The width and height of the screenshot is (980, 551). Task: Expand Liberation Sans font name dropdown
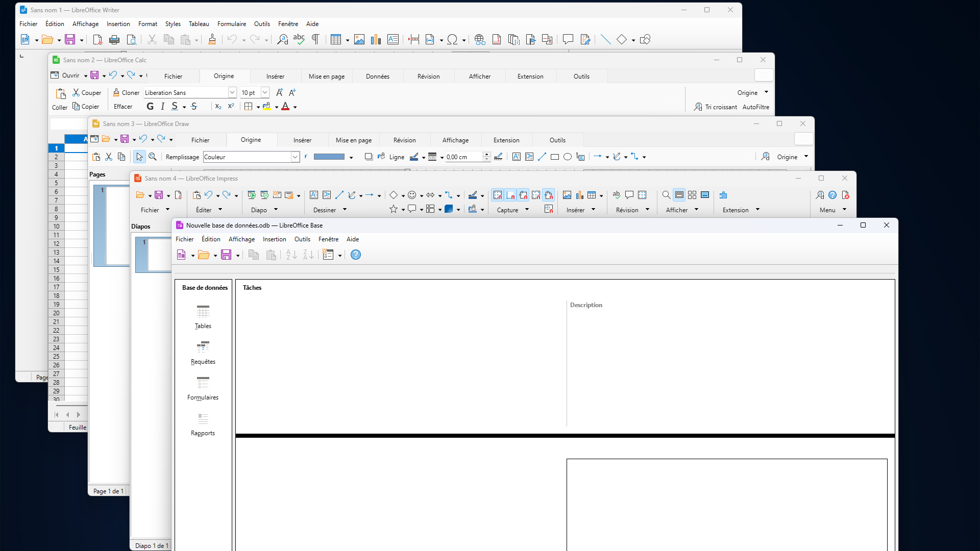[x=232, y=92]
